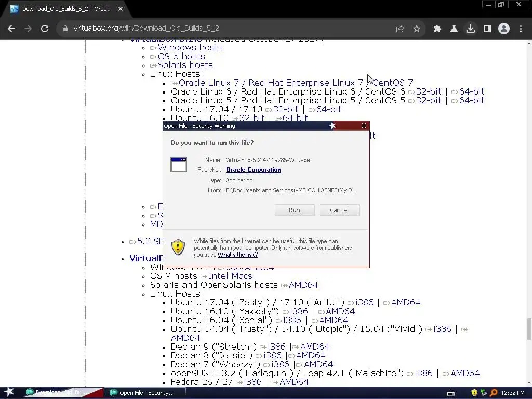The width and height of the screenshot is (532, 399).
Task: Open Chrome three-dot menu
Action: click(521, 29)
